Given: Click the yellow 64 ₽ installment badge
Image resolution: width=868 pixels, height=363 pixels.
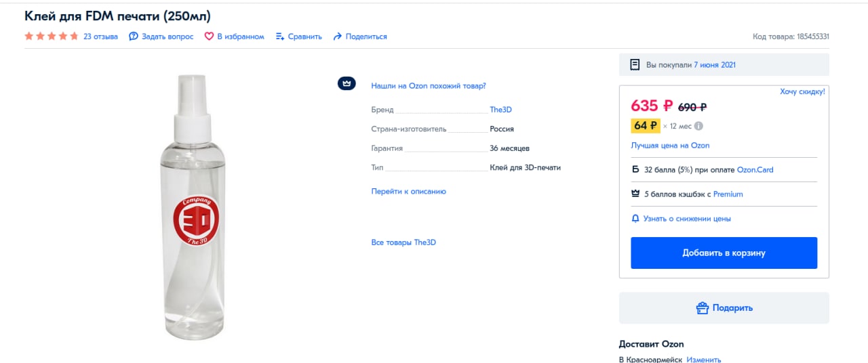Looking at the screenshot, I should (x=646, y=126).
